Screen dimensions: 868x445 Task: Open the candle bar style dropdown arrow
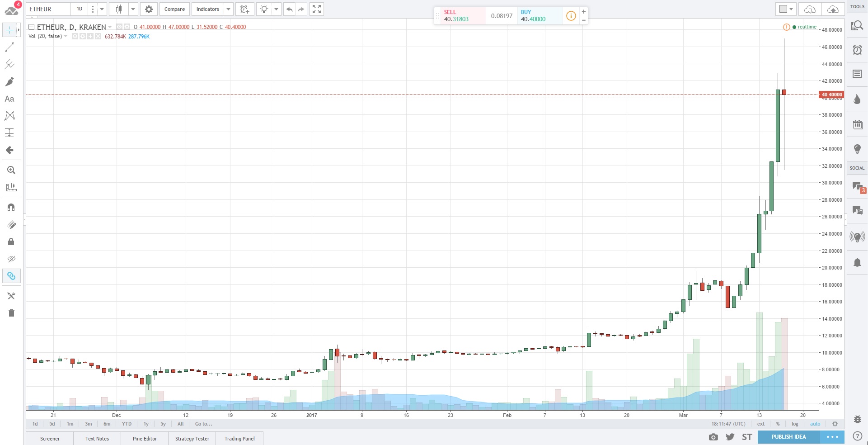point(133,9)
